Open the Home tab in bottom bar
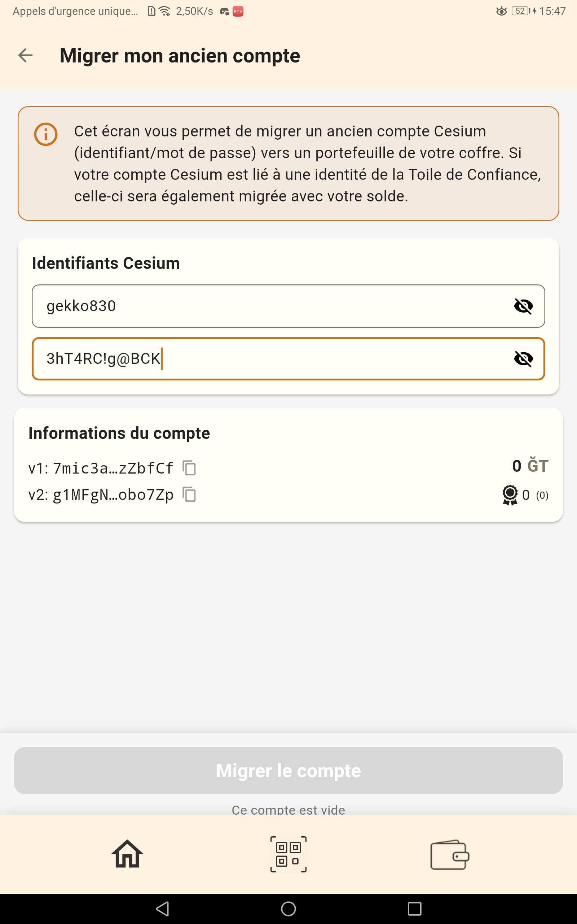Viewport: 577px width, 924px height. pos(127,854)
